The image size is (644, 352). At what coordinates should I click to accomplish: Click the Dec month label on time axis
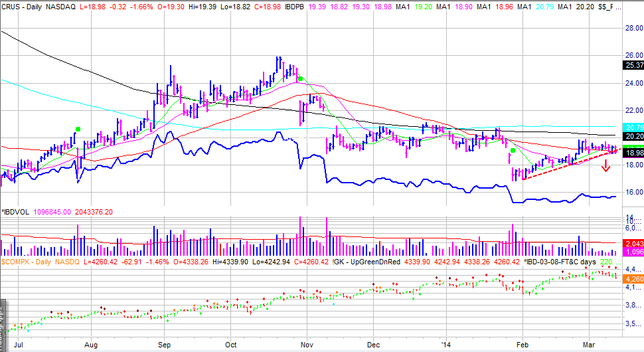373,345
